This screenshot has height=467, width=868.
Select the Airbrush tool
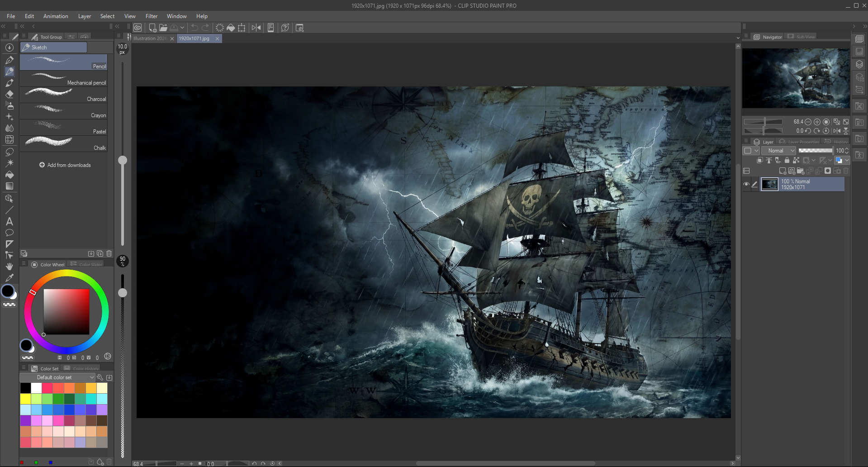coord(9,105)
